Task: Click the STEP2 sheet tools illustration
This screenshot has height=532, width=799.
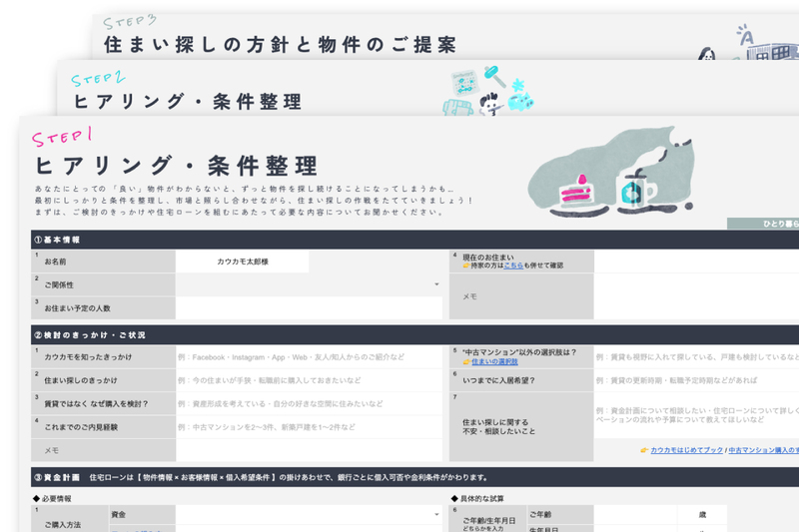Action: tap(488, 91)
